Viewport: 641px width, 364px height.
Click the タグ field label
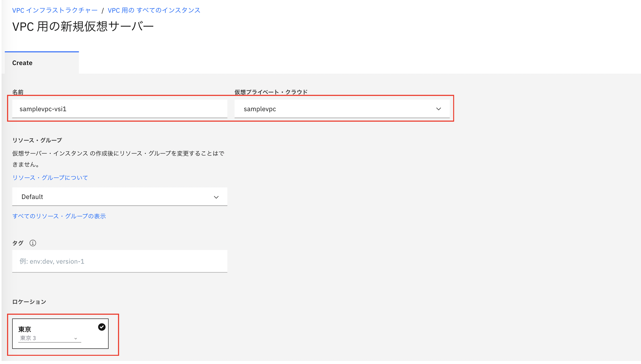(18, 243)
